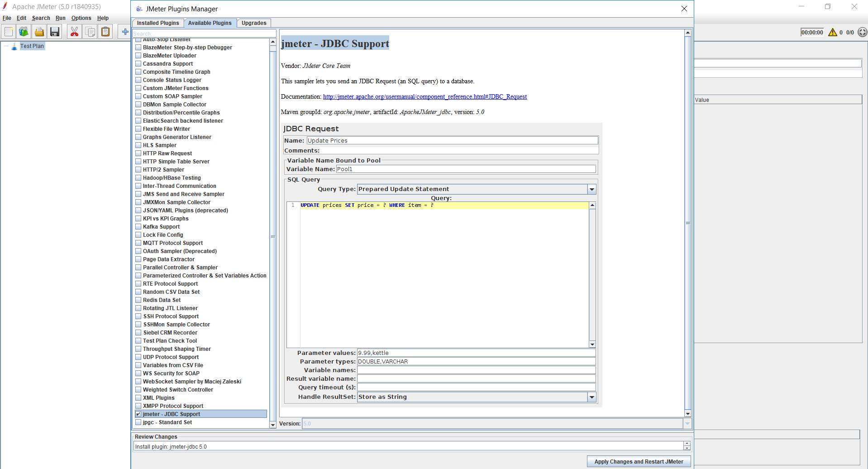Image resolution: width=868 pixels, height=469 pixels.
Task: Tick the Random CSV Data Set checkbox
Action: [138, 292]
